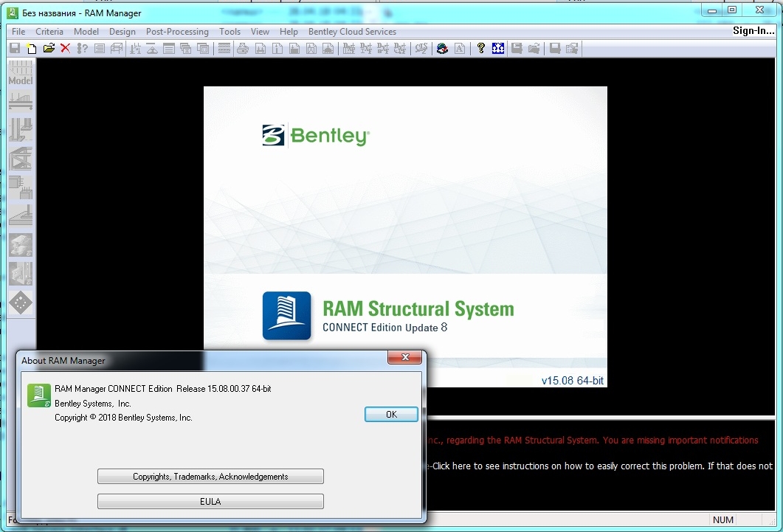The width and height of the screenshot is (783, 532).
Task: Open the EULA button
Action: [x=210, y=502]
